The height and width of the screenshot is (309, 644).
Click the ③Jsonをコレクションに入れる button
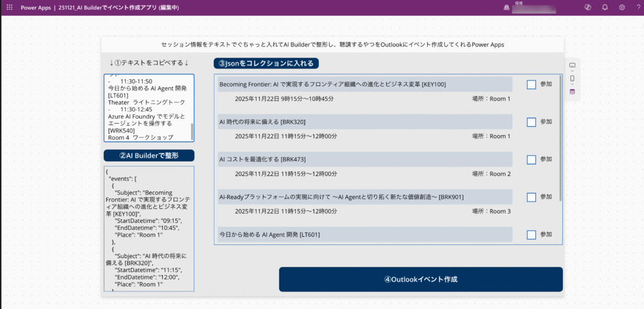point(267,63)
